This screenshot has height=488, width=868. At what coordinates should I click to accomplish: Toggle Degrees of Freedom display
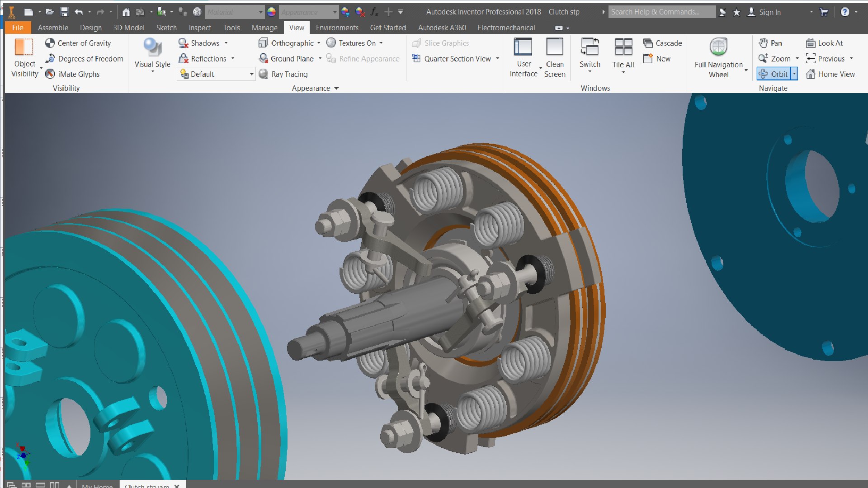pyautogui.click(x=84, y=59)
